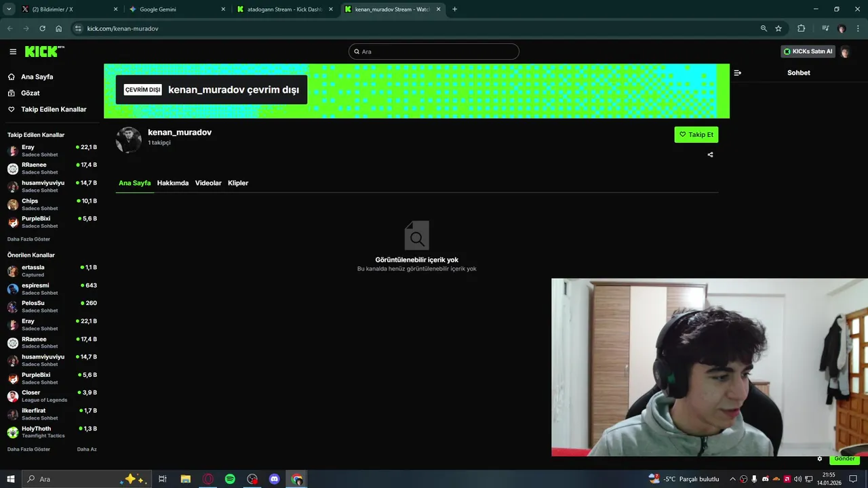
Task: View site information icon in address bar
Action: (x=78, y=28)
